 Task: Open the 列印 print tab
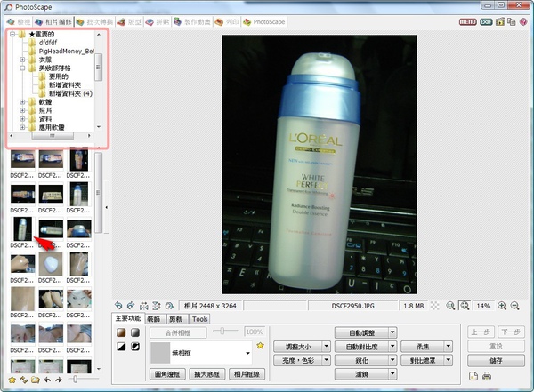pyautogui.click(x=227, y=22)
